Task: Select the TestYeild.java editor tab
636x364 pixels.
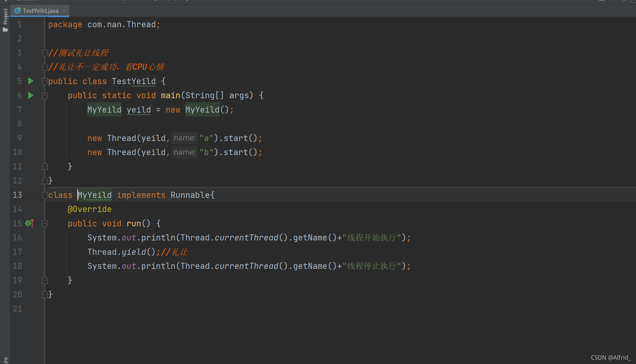Action: coord(40,11)
